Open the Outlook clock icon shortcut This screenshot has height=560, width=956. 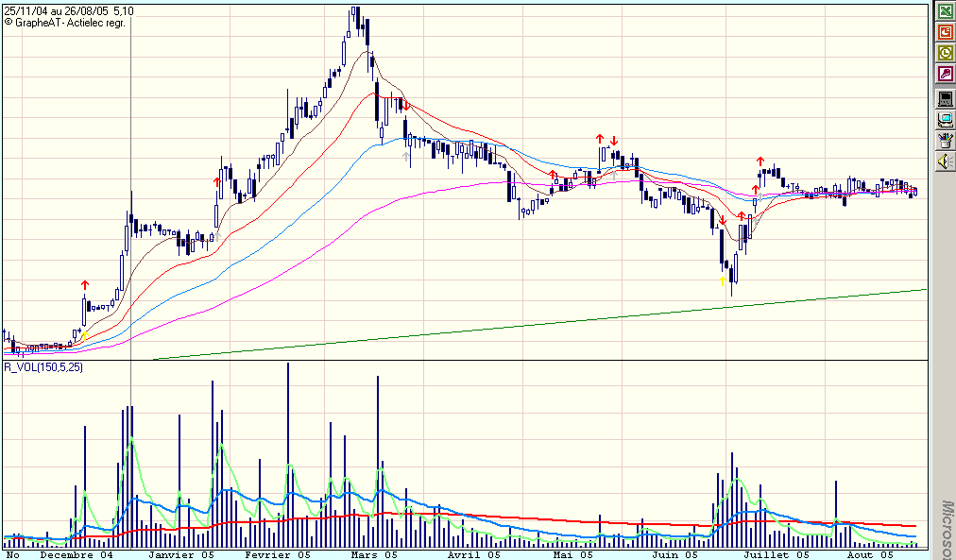point(945,53)
